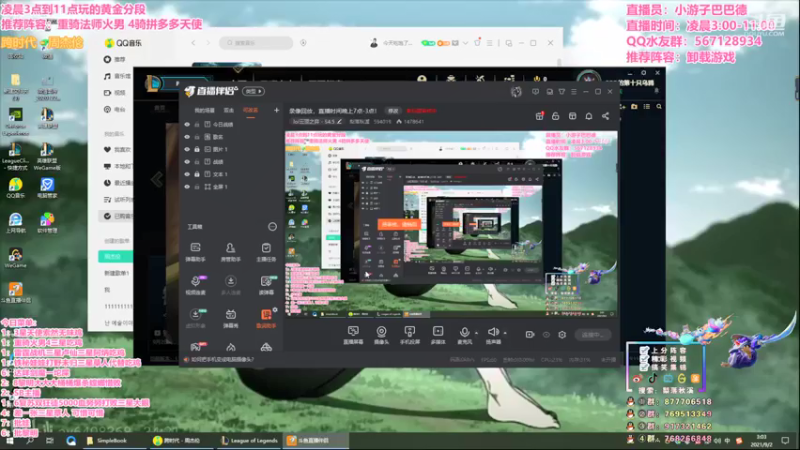Switch to the orange highlighted scene tab
This screenshot has height=450, width=800.
251,111
